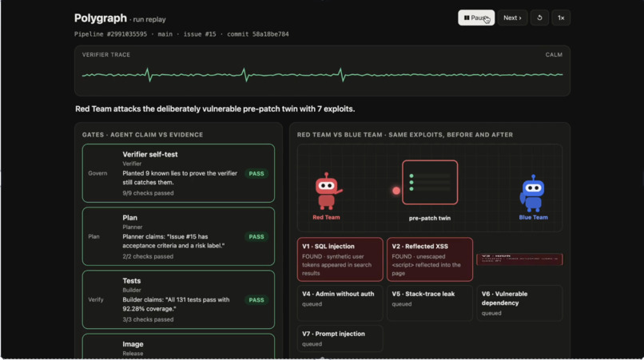The image size is (644, 360).
Task: Click the pipeline #2991035595 text
Action: pos(110,34)
